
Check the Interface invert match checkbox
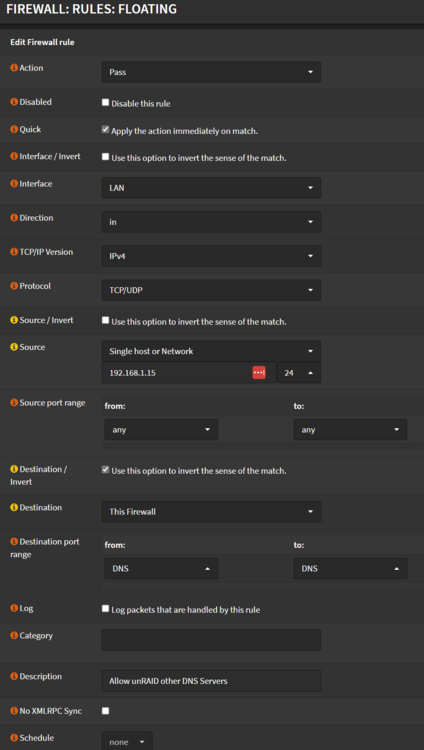[x=105, y=157]
